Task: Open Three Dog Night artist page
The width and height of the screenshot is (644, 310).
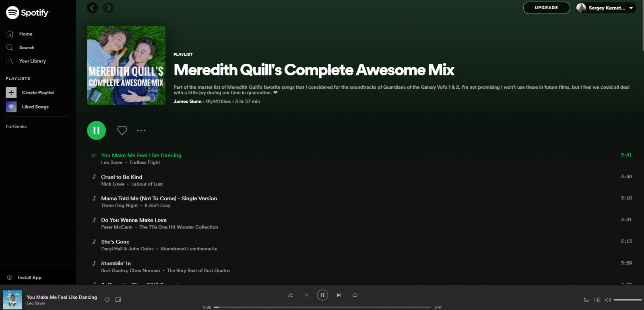Action: [120, 206]
